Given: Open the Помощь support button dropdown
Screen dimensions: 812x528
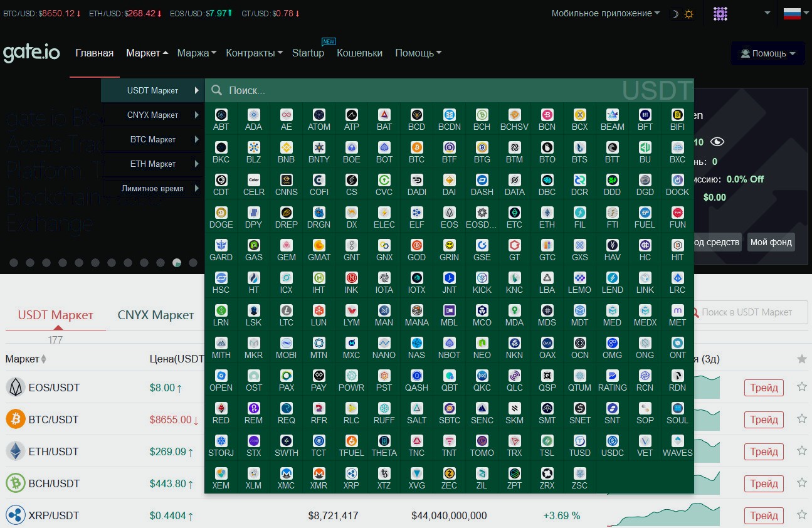Looking at the screenshot, I should (x=768, y=53).
